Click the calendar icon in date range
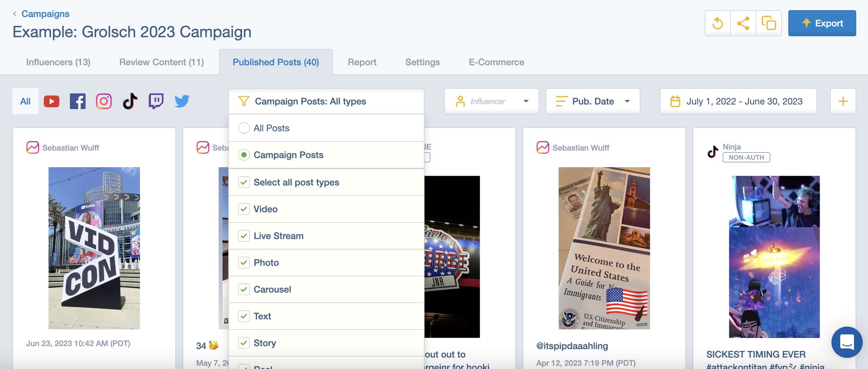 (x=675, y=101)
